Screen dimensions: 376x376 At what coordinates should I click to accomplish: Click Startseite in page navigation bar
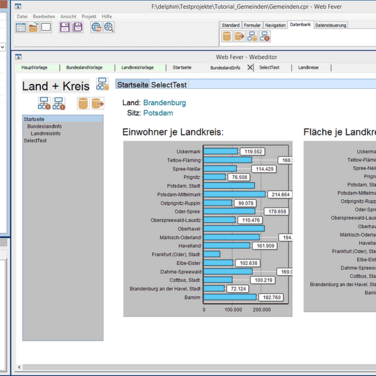pos(133,85)
